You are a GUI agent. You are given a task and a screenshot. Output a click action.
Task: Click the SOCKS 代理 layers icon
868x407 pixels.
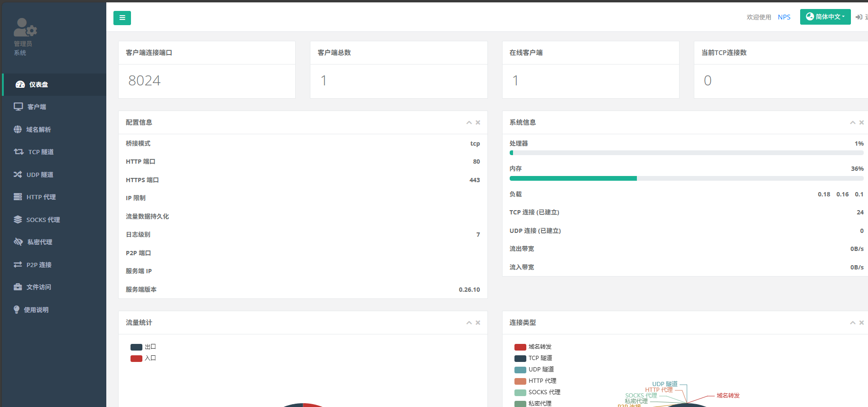[18, 220]
